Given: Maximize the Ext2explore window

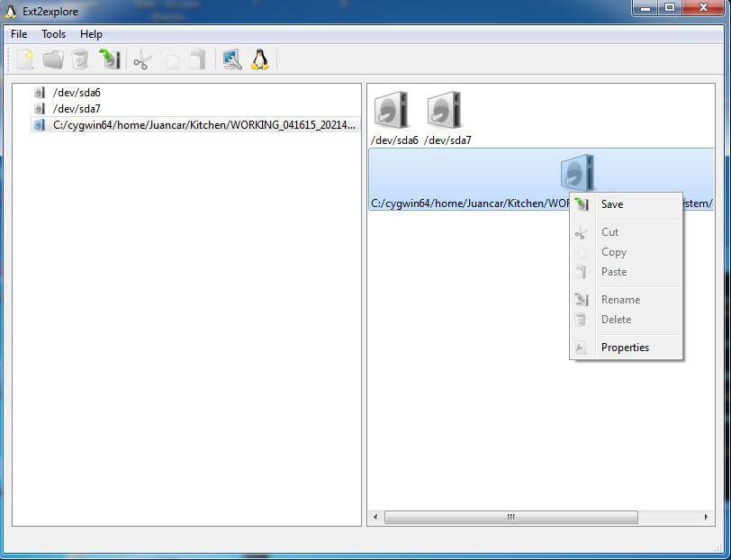Looking at the screenshot, I should point(670,8).
